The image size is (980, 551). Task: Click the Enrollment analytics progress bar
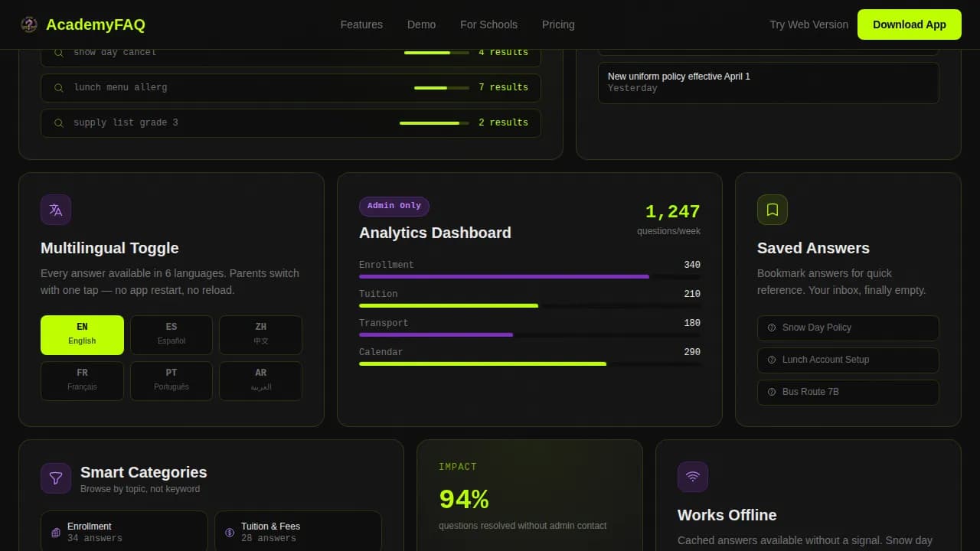pos(530,276)
